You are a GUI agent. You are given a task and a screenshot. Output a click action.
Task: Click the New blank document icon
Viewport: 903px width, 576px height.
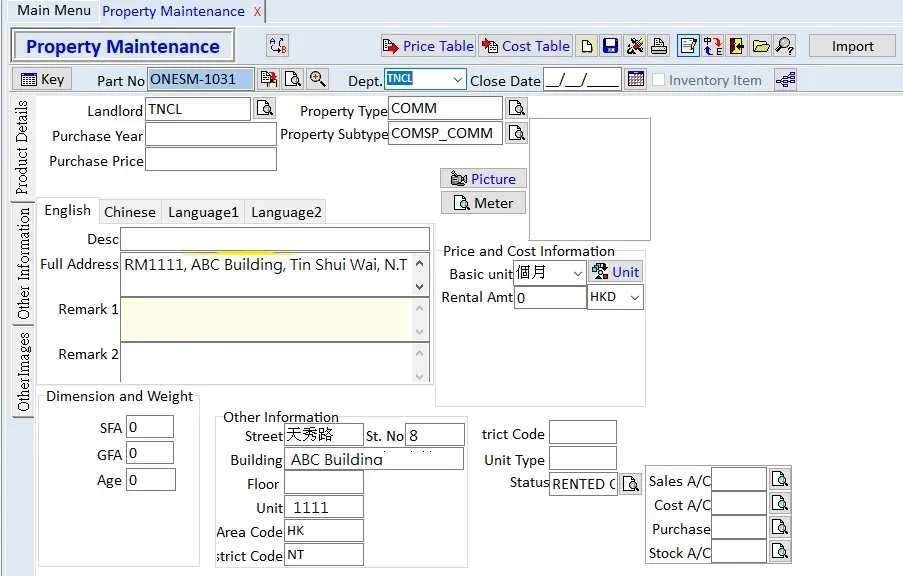click(587, 46)
